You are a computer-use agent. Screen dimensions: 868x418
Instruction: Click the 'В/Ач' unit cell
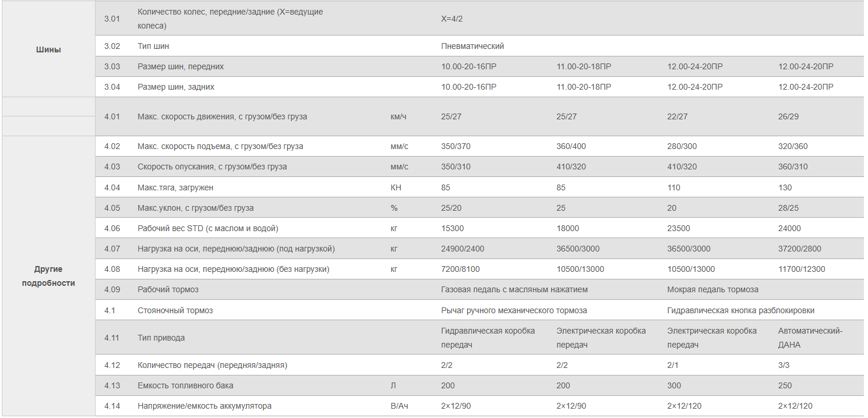pyautogui.click(x=399, y=406)
